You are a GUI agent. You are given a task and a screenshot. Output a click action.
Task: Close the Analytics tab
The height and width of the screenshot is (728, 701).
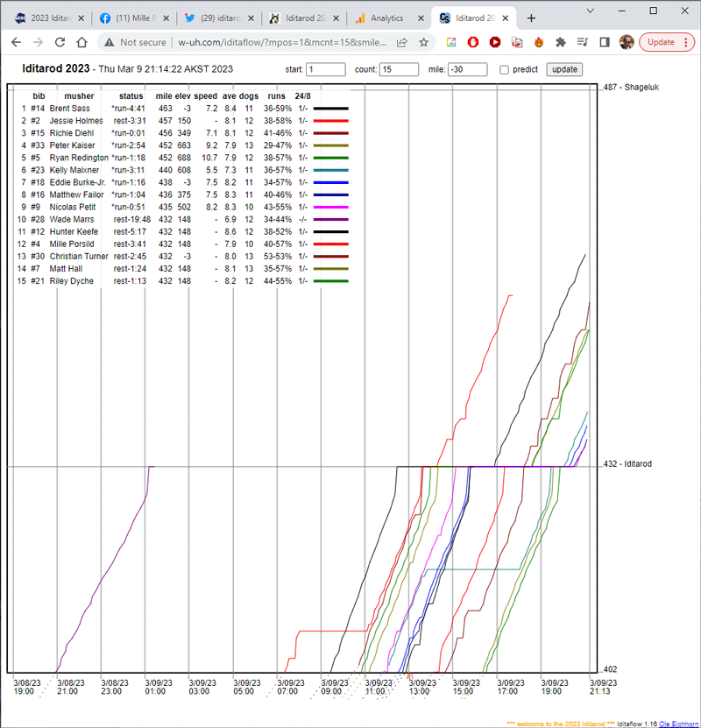(x=421, y=18)
